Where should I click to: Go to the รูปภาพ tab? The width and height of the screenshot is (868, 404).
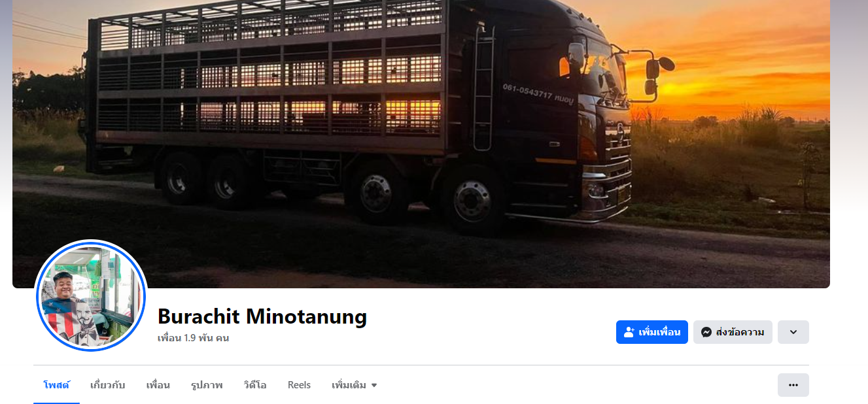pyautogui.click(x=207, y=385)
